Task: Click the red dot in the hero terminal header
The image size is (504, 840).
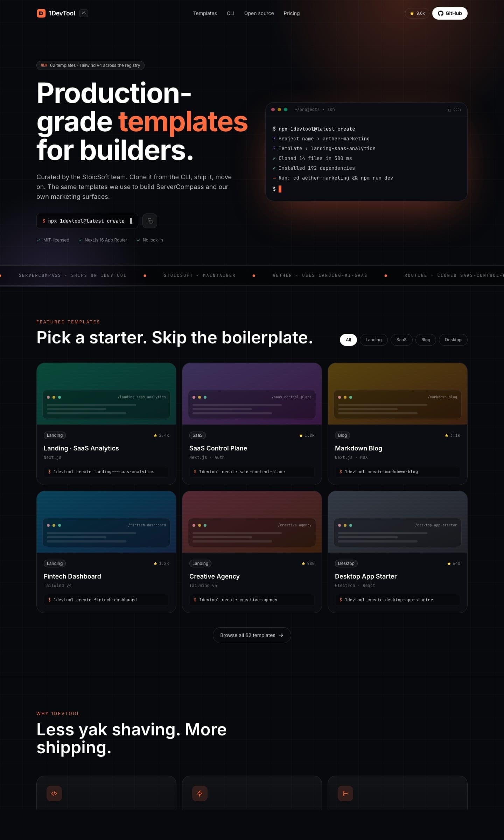Action: click(x=273, y=110)
